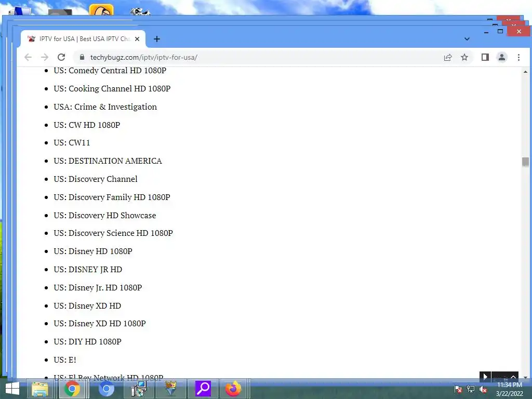Image resolution: width=532 pixels, height=399 pixels.
Task: Bookmark this page with the star
Action: [x=464, y=57]
